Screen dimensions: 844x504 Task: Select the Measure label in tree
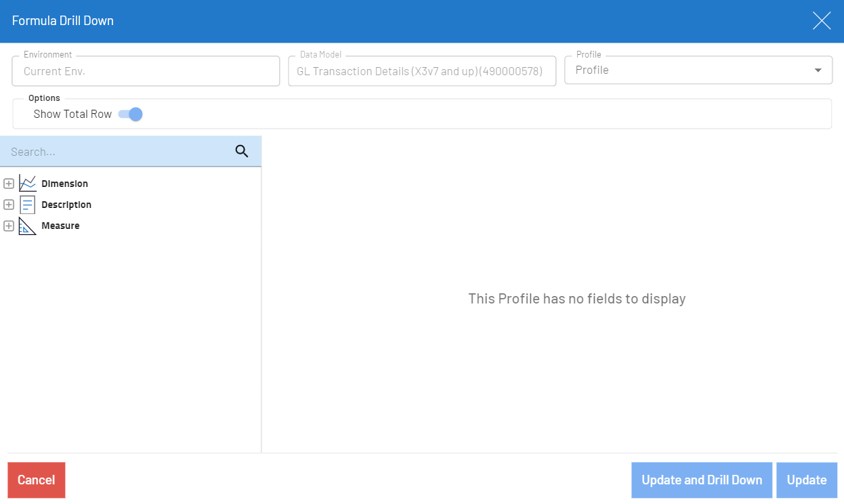[x=60, y=226]
